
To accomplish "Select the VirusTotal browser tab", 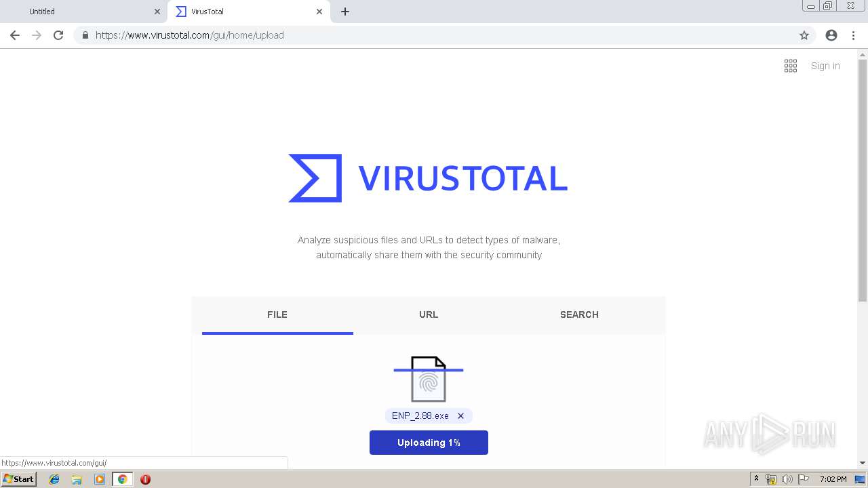I will 248,12.
